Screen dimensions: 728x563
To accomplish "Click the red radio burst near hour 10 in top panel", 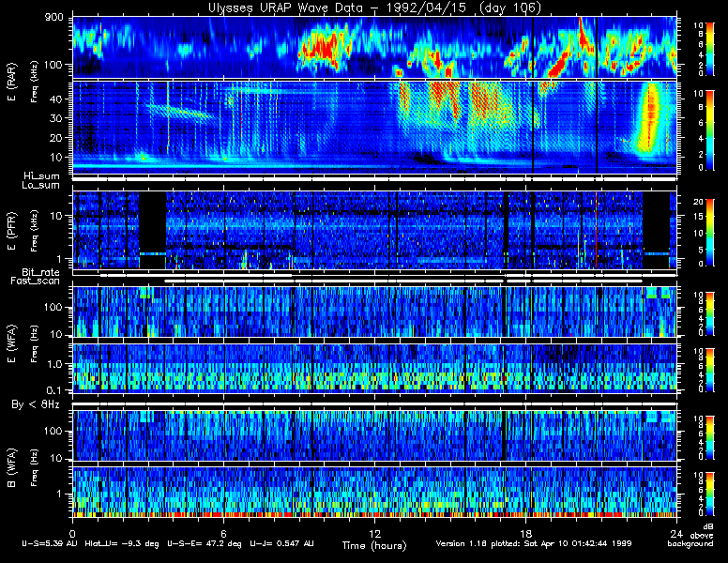I will coord(323,47).
